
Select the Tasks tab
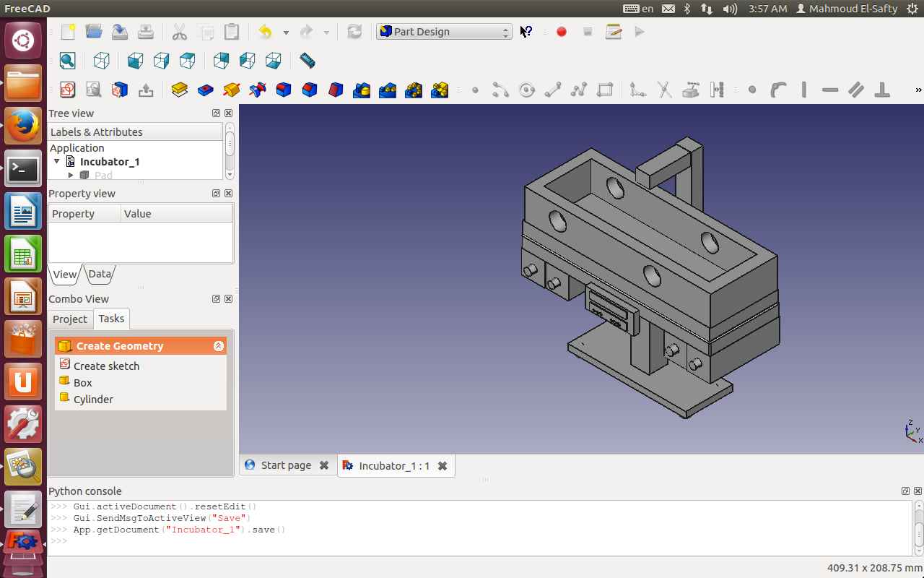click(111, 318)
